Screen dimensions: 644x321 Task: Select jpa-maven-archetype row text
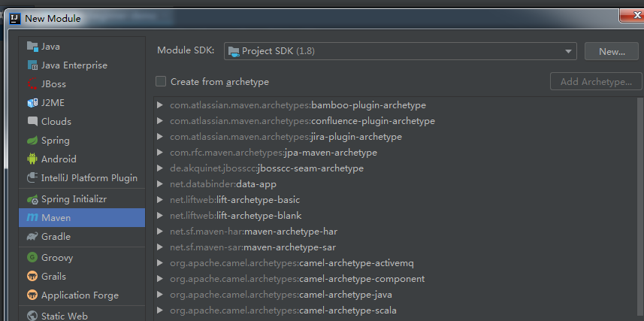tap(274, 153)
